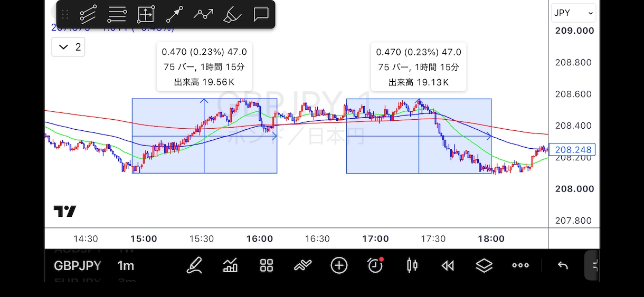644x297 pixels.
Task: Click the 17:00 time axis label
Action: point(375,238)
